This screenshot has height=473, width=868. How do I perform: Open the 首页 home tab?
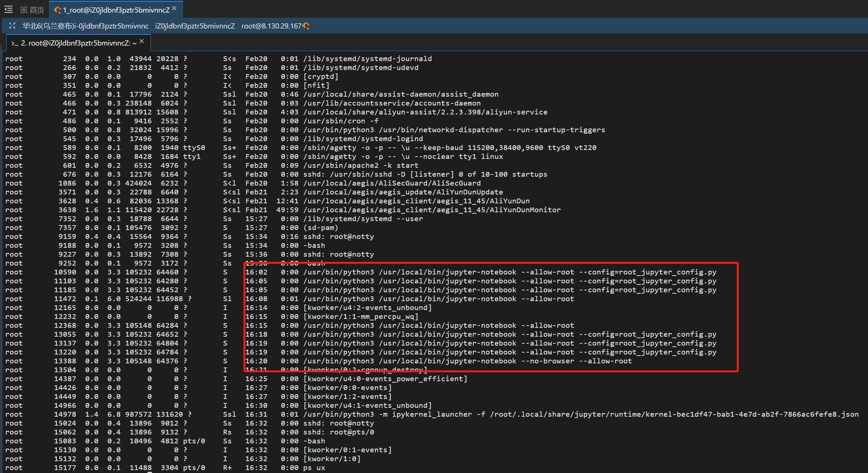pos(32,10)
